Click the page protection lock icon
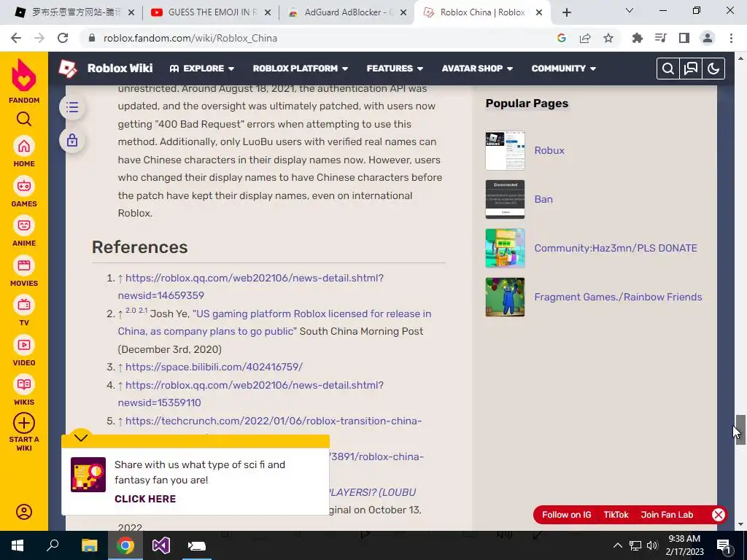The height and width of the screenshot is (560, 747). click(x=72, y=141)
